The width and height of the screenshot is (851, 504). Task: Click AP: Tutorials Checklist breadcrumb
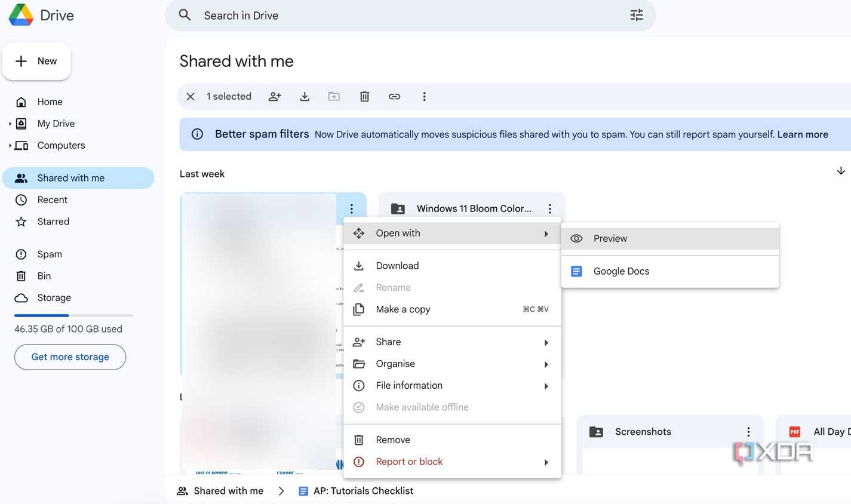click(x=363, y=491)
